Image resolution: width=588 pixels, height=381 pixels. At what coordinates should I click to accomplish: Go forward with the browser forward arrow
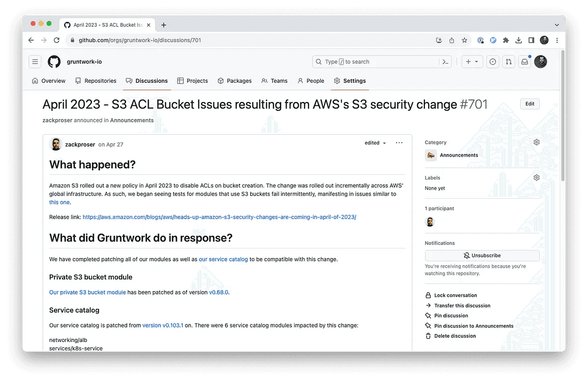click(44, 40)
